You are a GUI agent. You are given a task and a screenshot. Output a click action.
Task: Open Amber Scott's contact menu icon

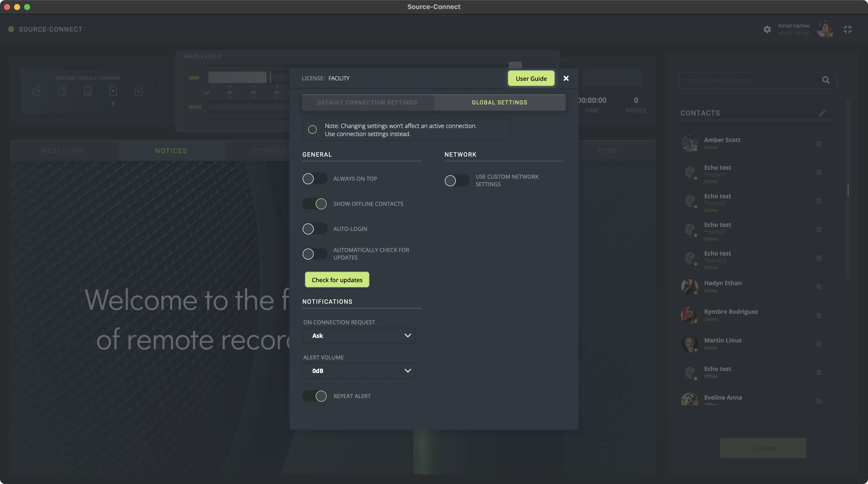(819, 144)
